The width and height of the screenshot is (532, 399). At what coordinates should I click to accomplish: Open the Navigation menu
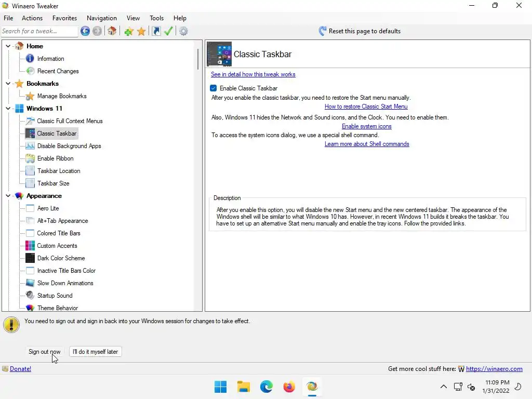102,18
